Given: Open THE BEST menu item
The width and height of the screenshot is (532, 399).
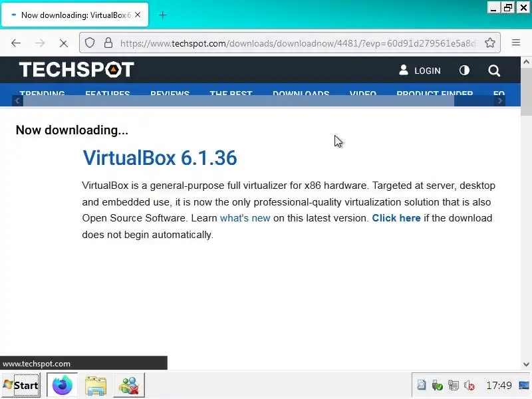Looking at the screenshot, I should 231,92.
